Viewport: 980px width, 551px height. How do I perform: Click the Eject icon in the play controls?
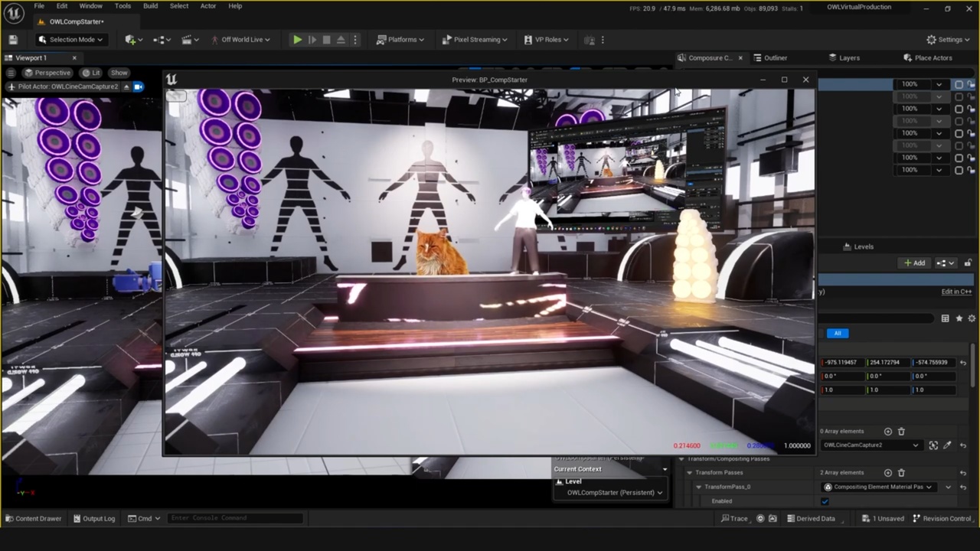341,40
